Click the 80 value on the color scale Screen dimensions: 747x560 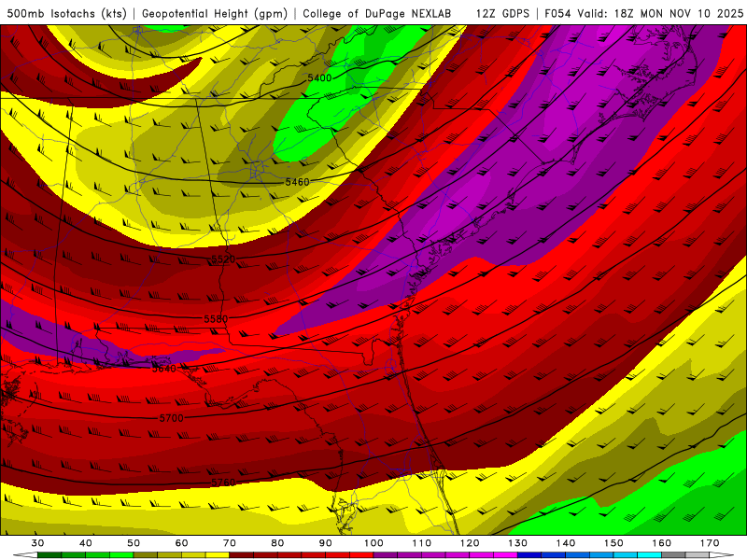tap(277, 543)
